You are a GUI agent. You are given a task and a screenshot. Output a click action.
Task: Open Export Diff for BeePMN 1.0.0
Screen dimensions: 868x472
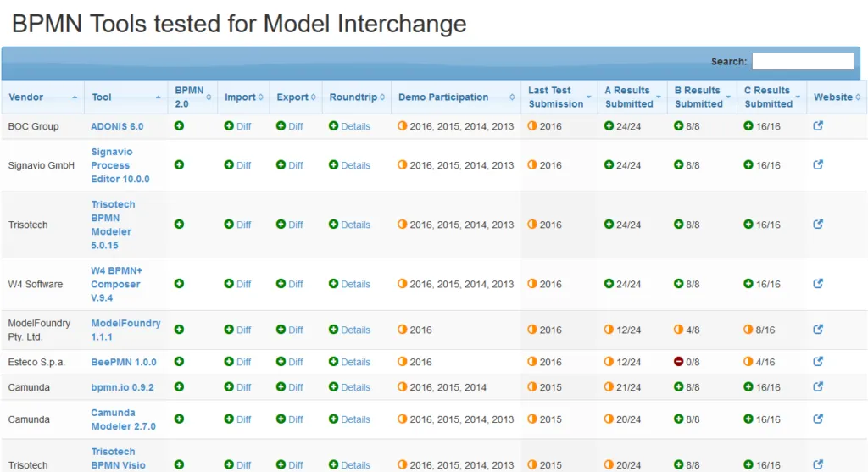tap(296, 363)
